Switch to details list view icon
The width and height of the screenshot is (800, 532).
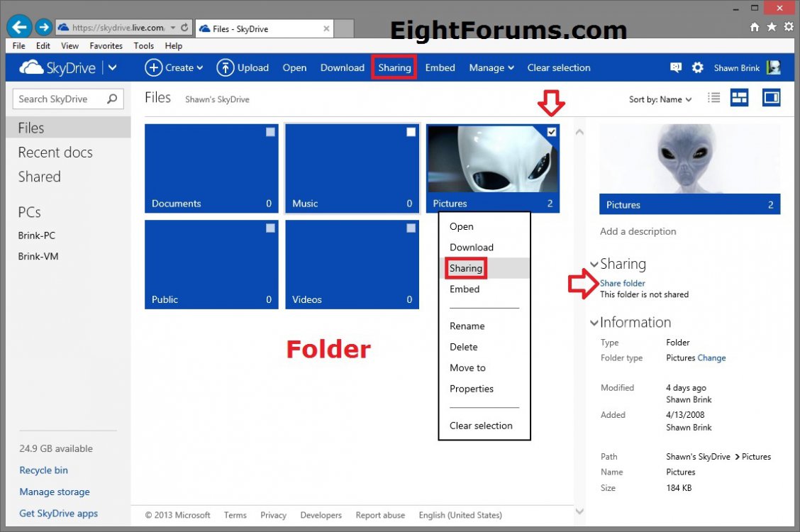[x=713, y=97]
